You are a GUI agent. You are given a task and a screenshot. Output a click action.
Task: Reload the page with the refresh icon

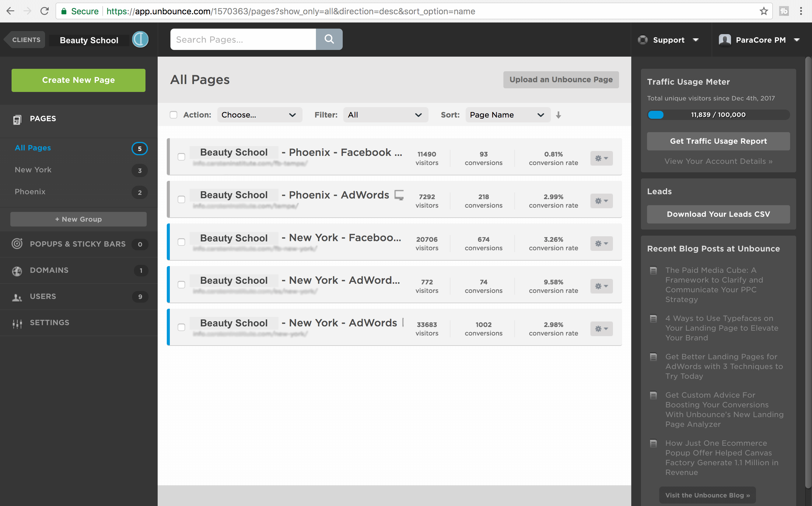click(x=44, y=11)
